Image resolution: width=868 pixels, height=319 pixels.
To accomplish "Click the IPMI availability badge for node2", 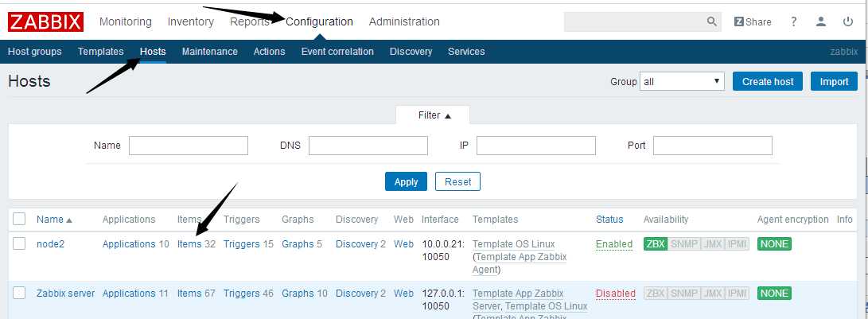I will click(x=736, y=243).
